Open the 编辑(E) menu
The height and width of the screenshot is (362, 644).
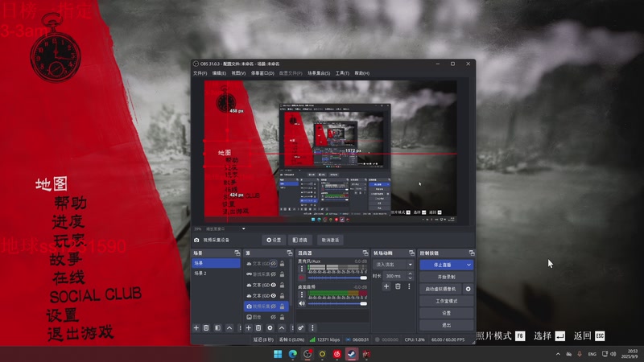[219, 73]
